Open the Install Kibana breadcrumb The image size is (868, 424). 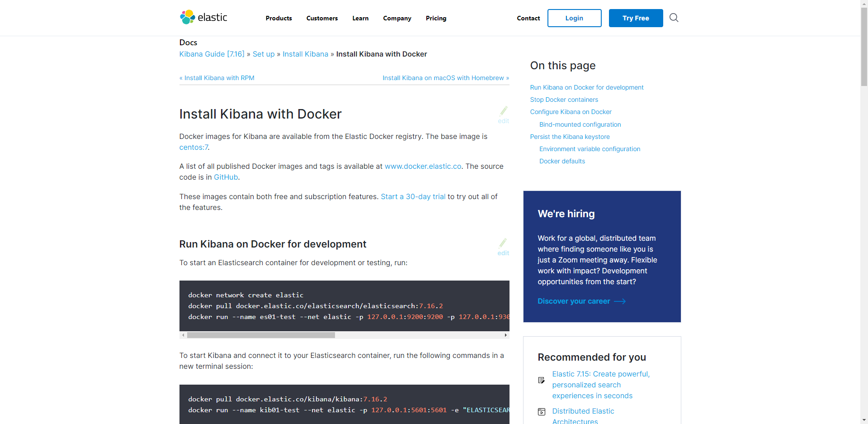click(x=305, y=54)
